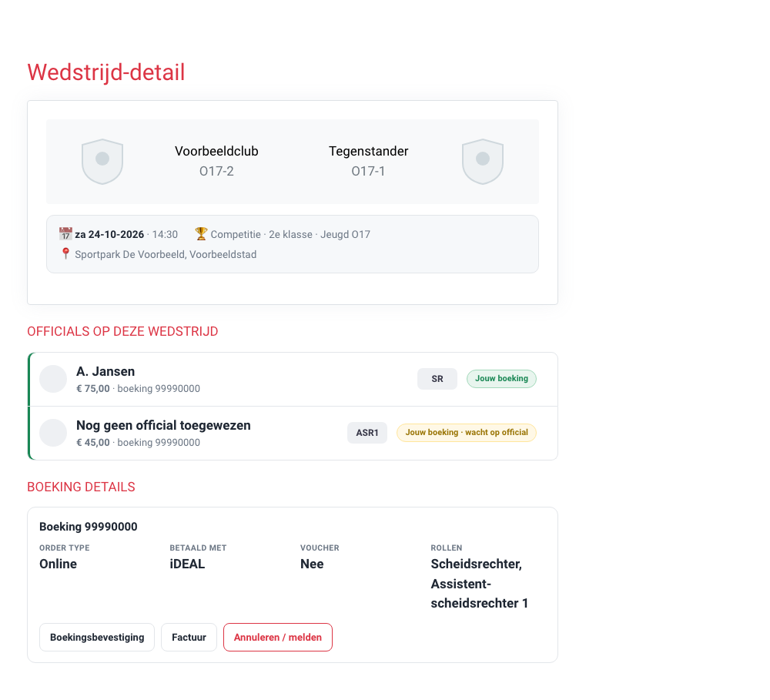770x700 pixels.
Task: Click the kickoff time 14:30
Action: pyautogui.click(x=165, y=234)
